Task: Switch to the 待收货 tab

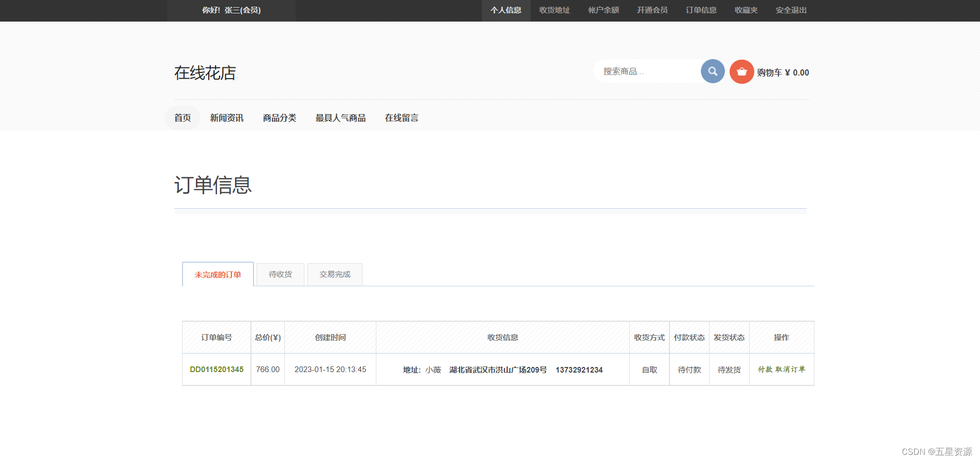Action: pyautogui.click(x=280, y=274)
